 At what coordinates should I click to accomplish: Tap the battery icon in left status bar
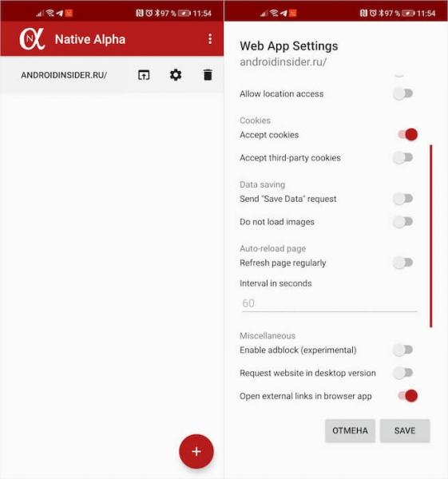(184, 13)
